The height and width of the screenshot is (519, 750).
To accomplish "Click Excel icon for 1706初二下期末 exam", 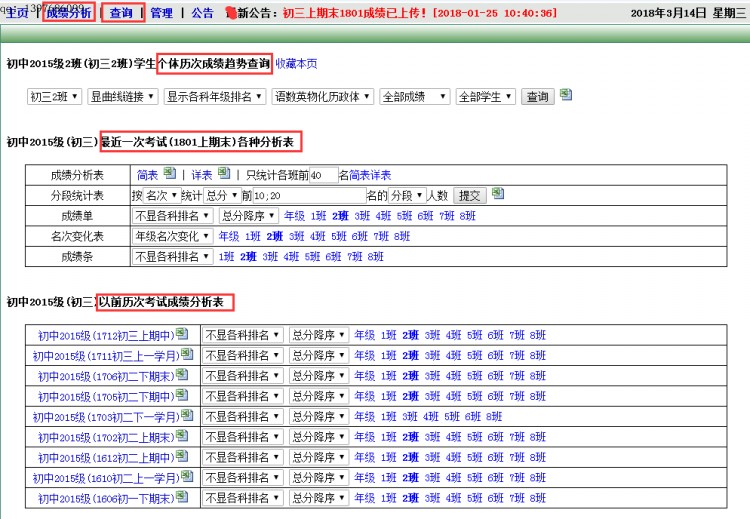I will coord(182,374).
